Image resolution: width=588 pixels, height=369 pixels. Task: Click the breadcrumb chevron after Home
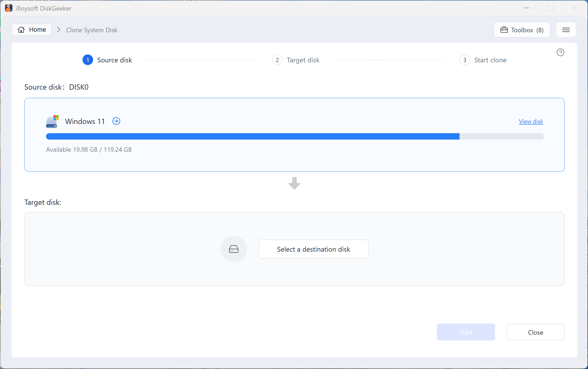click(x=59, y=30)
